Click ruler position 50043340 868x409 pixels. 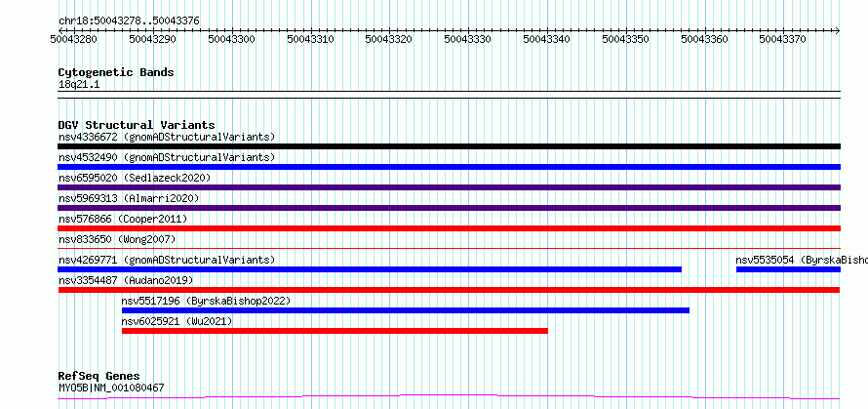(x=547, y=39)
